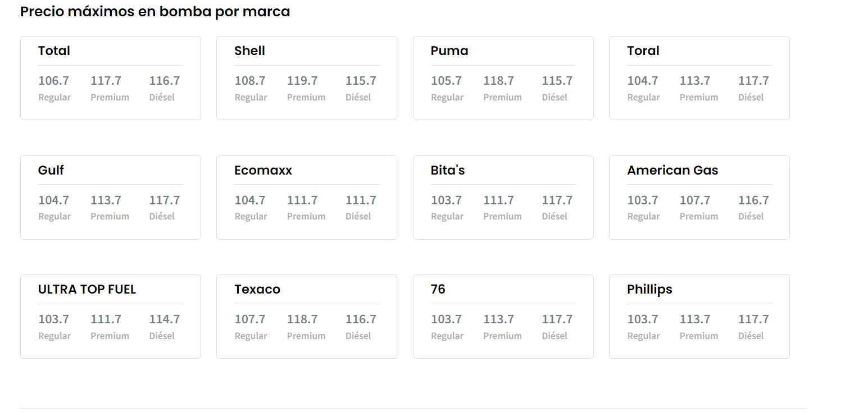Select the Toral brand card
The height and width of the screenshot is (412, 868).
pos(699,78)
